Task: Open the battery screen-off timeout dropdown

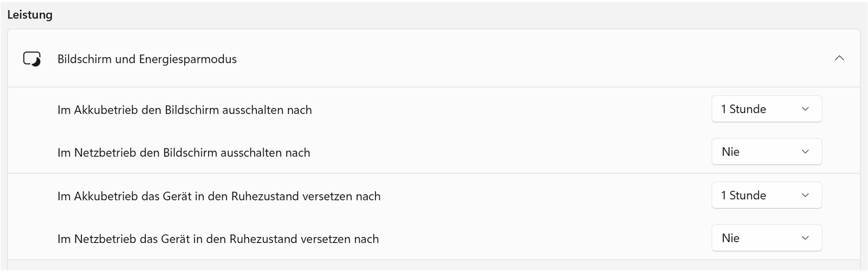Action: [x=766, y=109]
